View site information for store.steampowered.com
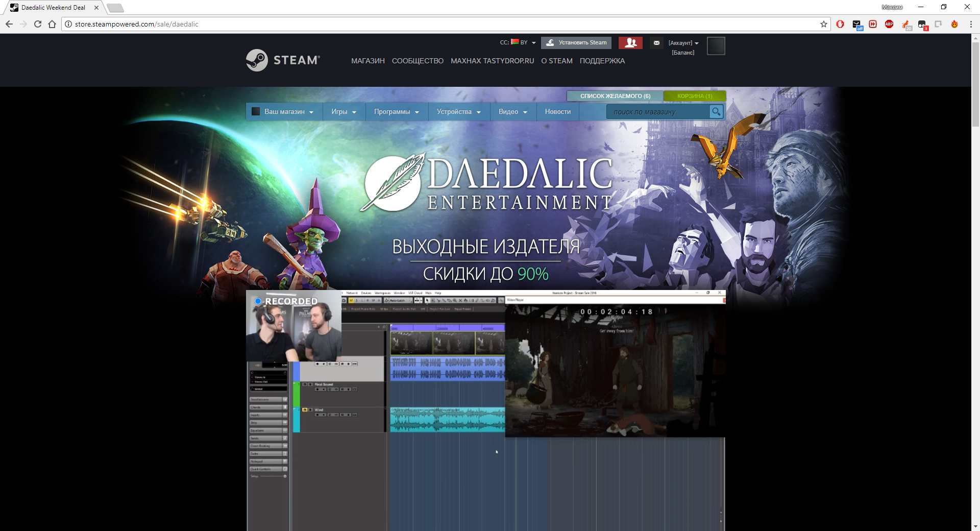Screen dimensions: 980x531 [68, 24]
